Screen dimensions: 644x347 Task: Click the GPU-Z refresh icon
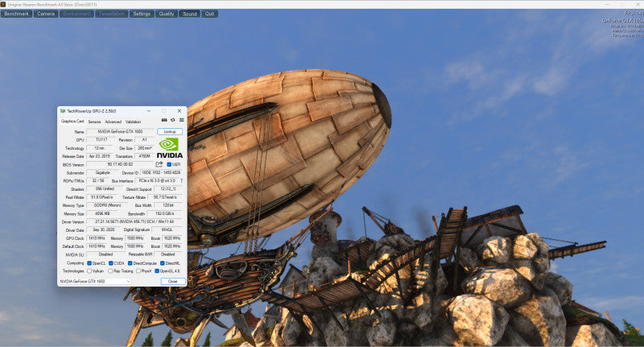pyautogui.click(x=173, y=120)
